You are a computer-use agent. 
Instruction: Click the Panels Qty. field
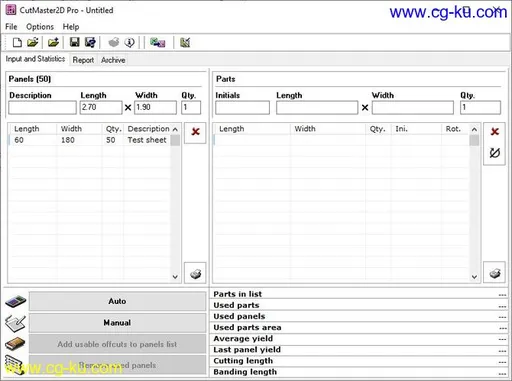pyautogui.click(x=191, y=108)
